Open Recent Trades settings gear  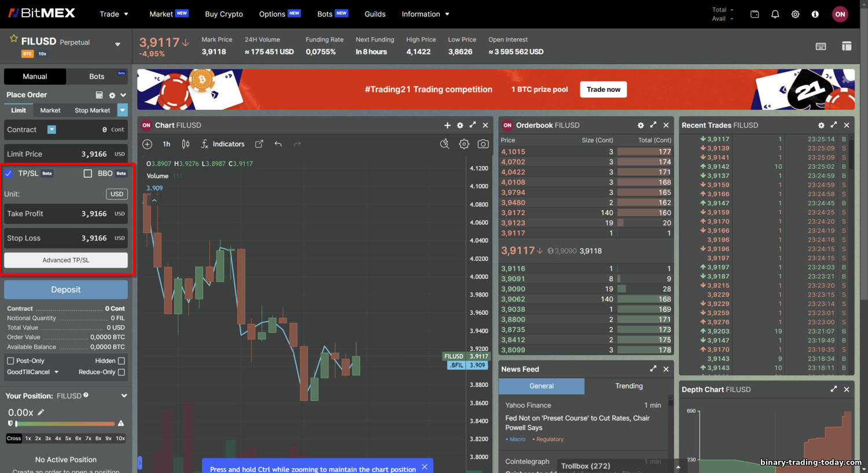(821, 125)
